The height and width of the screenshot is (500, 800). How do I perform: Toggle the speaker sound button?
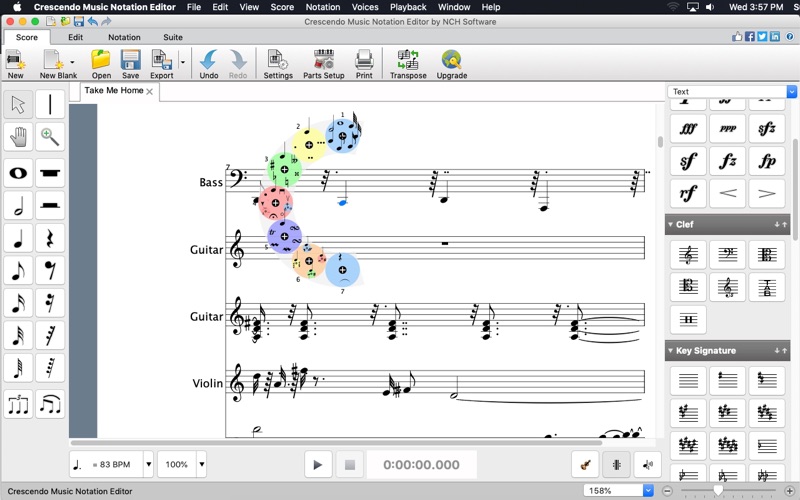click(x=647, y=465)
